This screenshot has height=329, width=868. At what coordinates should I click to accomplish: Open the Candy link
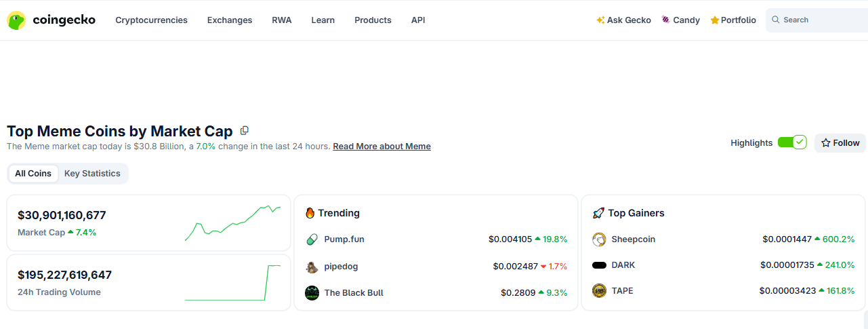681,20
